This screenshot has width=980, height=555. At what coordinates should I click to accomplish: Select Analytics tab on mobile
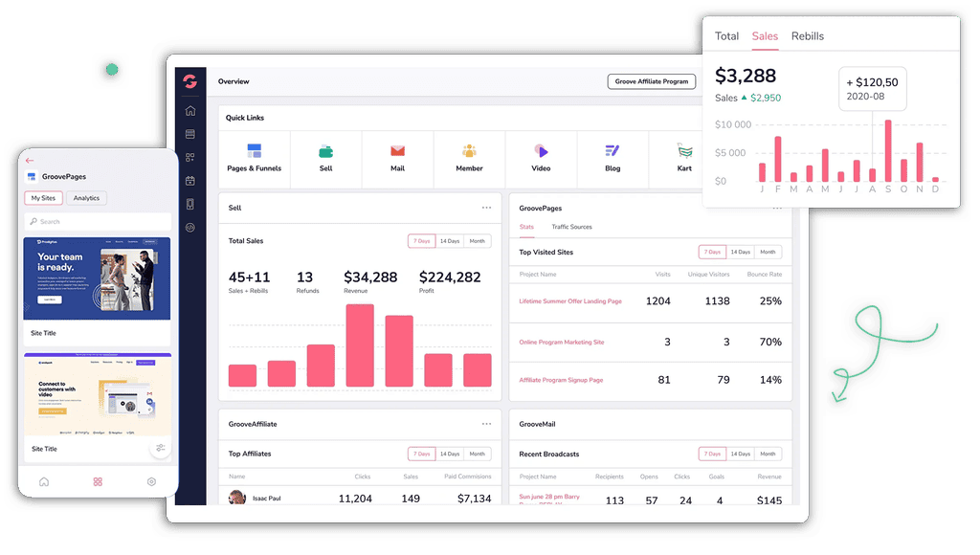86,198
